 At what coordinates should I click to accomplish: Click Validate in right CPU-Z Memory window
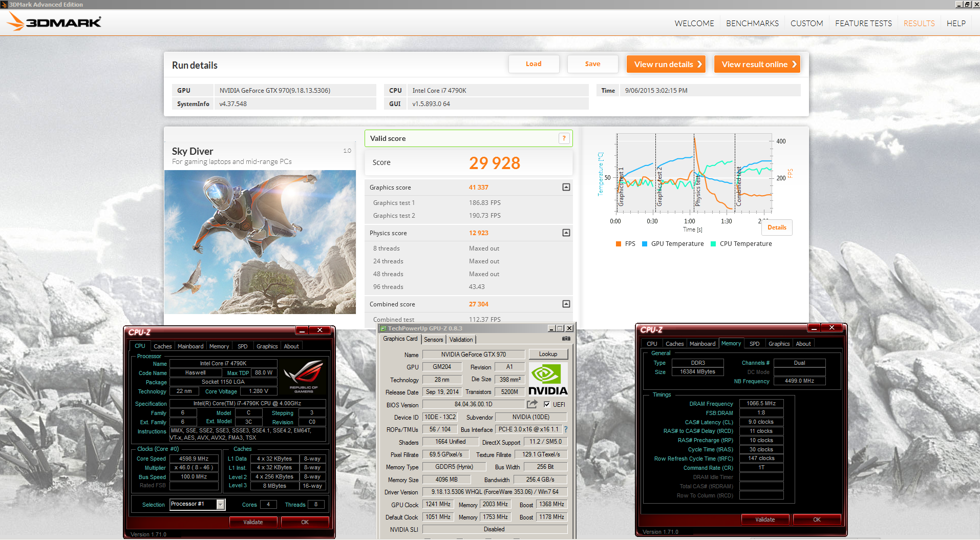[765, 520]
